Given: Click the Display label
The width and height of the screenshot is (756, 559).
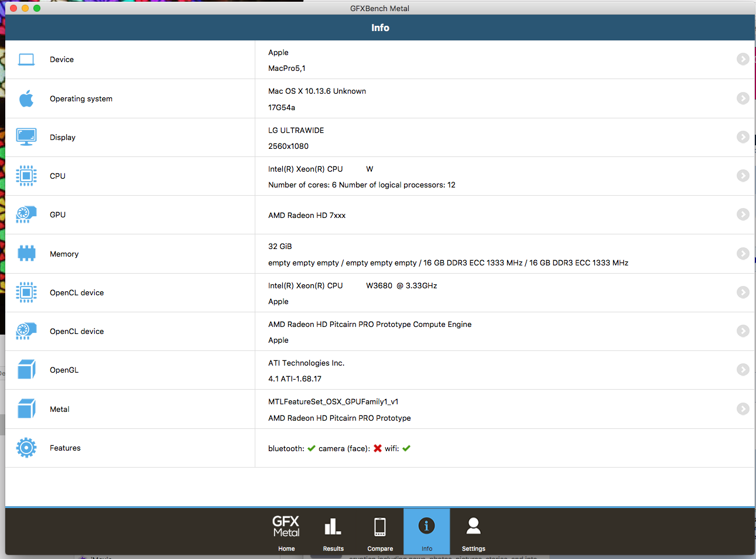Looking at the screenshot, I should tap(63, 137).
